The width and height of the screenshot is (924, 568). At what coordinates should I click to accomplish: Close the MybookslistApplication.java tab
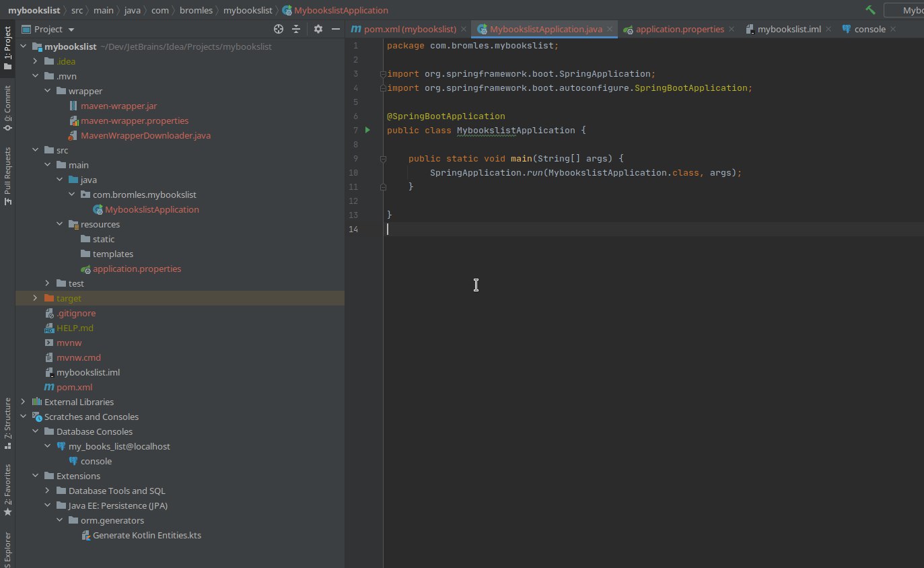click(610, 29)
